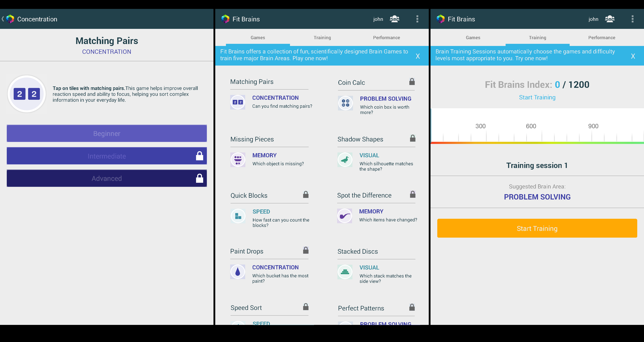Click the CONCENTRATION label under Paint Drops
Image resolution: width=644 pixels, height=342 pixels.
click(x=275, y=267)
